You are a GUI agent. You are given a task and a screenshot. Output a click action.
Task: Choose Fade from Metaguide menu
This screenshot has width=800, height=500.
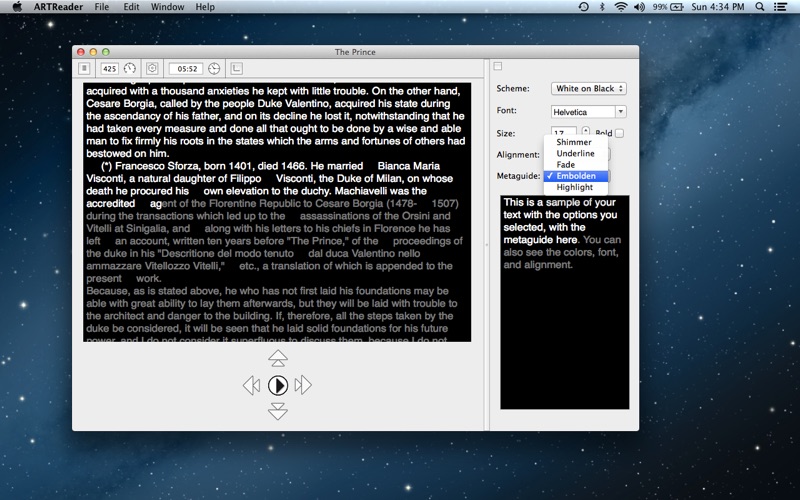pyautogui.click(x=576, y=164)
